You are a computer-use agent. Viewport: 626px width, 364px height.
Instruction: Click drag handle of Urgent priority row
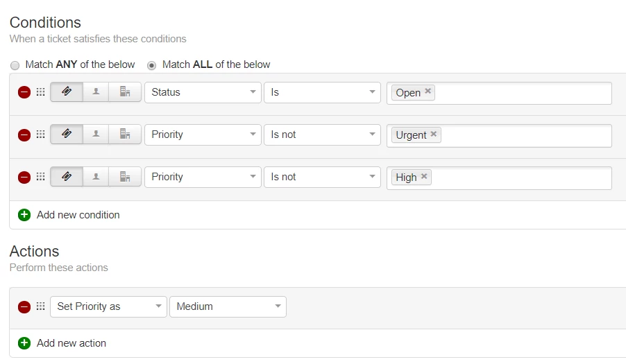pos(40,135)
